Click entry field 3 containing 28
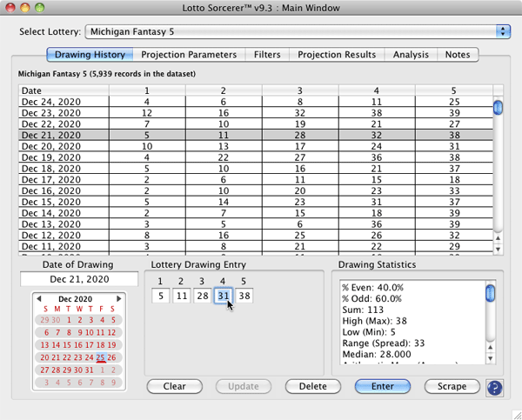522x420 pixels. coord(203,296)
